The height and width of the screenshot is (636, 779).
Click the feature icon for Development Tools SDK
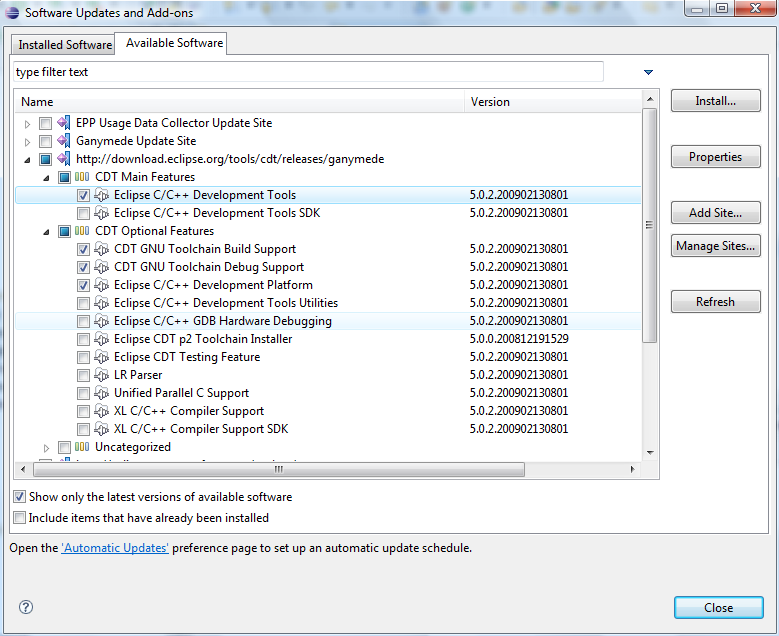click(x=101, y=213)
